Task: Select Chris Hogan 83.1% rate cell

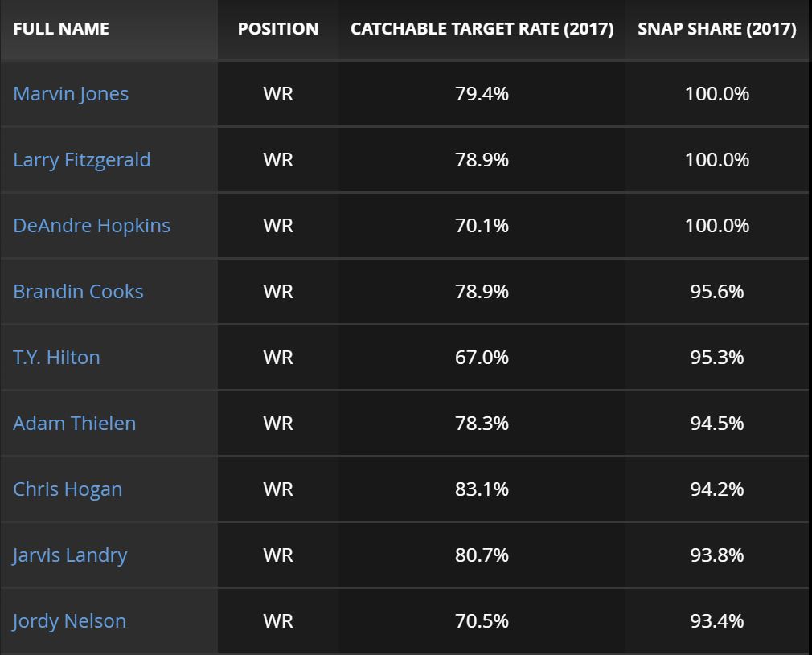Action: 482,489
